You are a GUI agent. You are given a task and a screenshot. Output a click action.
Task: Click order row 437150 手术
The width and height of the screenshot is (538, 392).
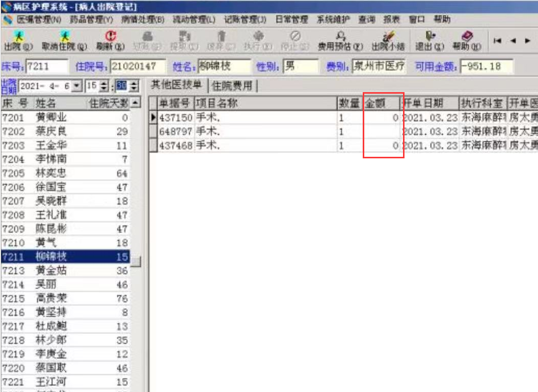tap(343, 118)
